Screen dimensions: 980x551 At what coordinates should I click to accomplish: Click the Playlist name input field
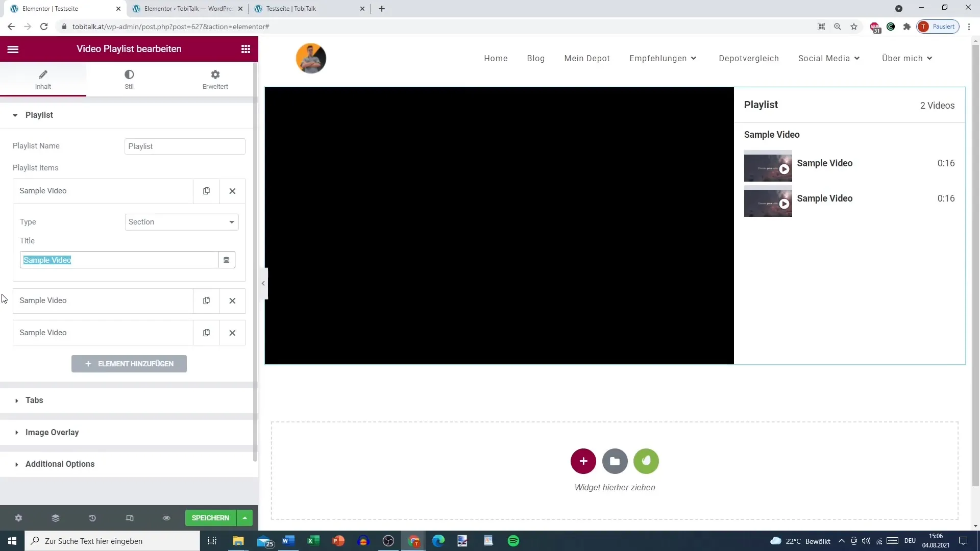tap(185, 145)
